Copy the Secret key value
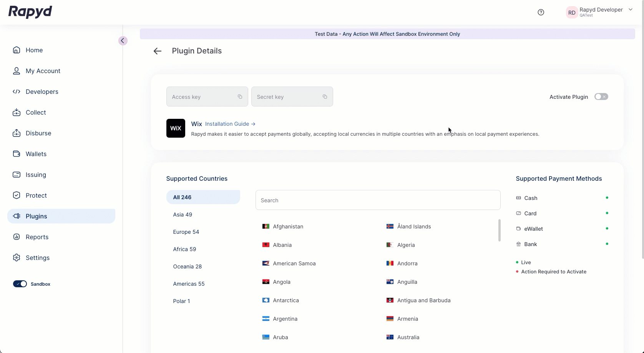The height and width of the screenshot is (353, 644). tap(325, 97)
